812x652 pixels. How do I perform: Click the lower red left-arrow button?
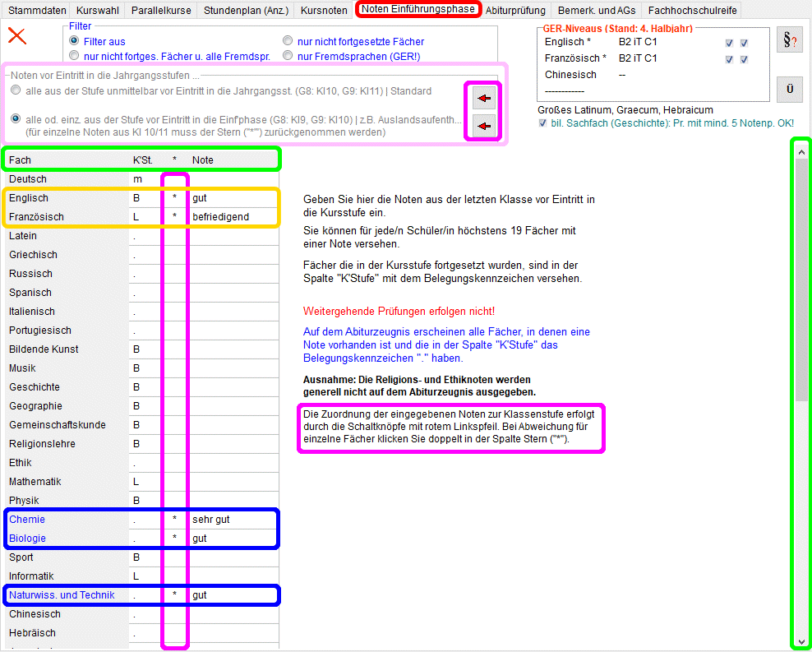click(x=484, y=126)
